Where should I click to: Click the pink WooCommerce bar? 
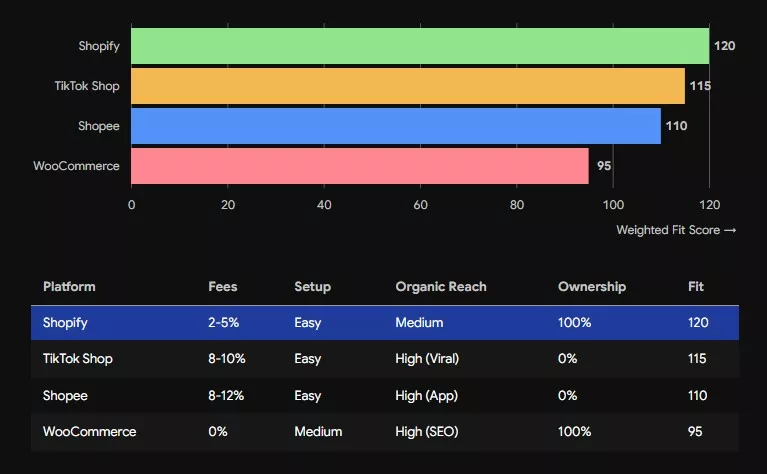(360, 166)
